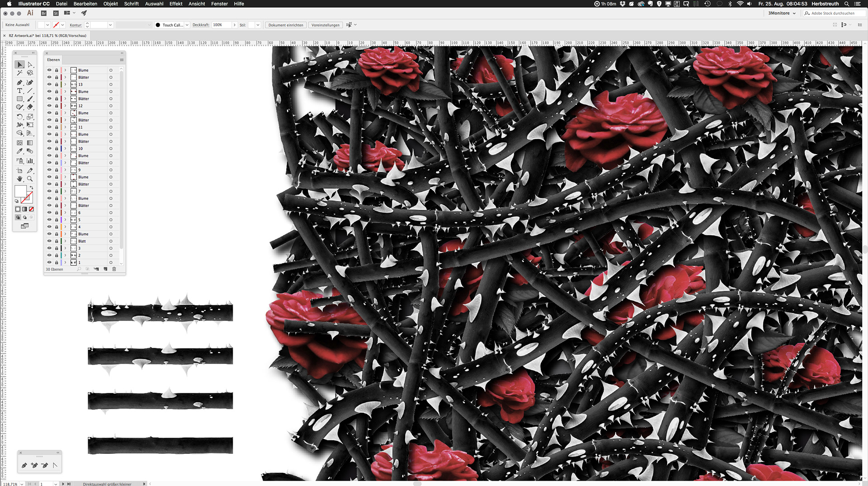This screenshot has width=868, height=486.
Task: Unlock layer 11 via lock icon
Action: pyautogui.click(x=57, y=127)
